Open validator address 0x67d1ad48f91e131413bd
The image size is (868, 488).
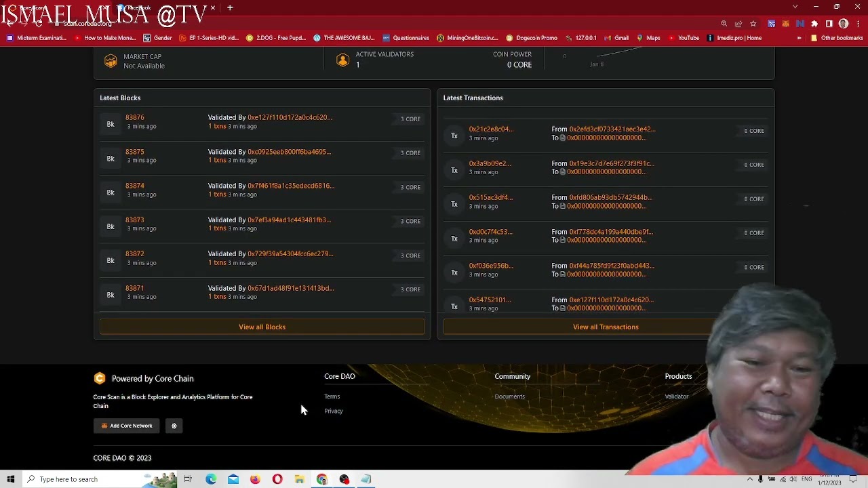pos(291,288)
